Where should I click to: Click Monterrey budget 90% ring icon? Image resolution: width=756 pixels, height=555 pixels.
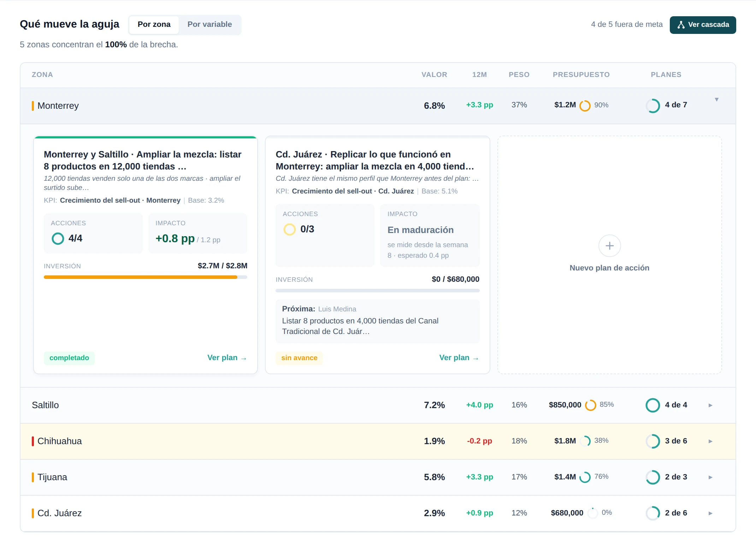point(585,106)
